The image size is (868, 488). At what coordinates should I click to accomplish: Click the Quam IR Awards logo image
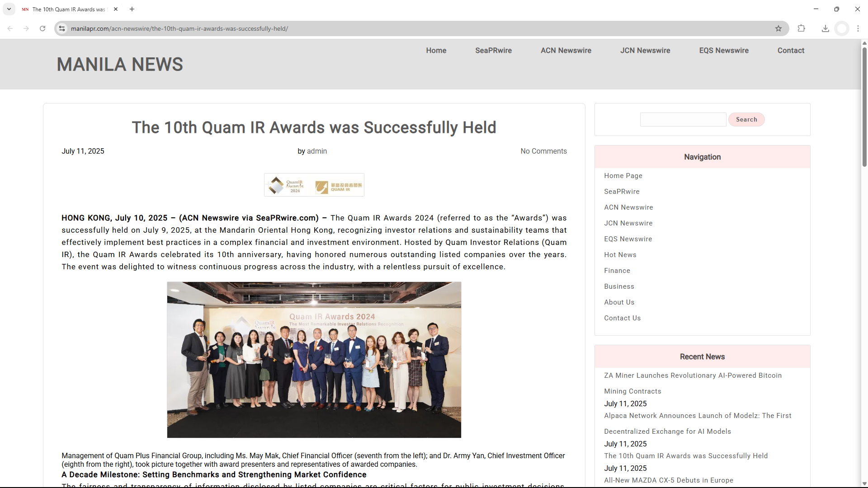point(314,185)
